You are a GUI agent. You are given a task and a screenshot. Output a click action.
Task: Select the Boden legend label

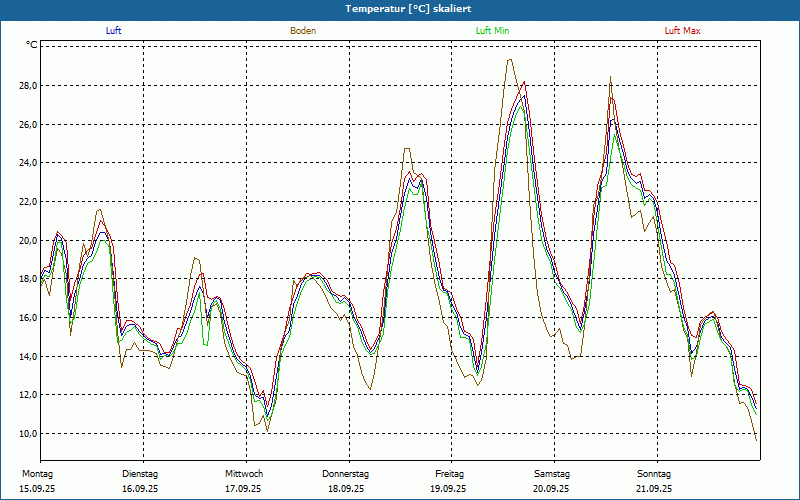(303, 31)
